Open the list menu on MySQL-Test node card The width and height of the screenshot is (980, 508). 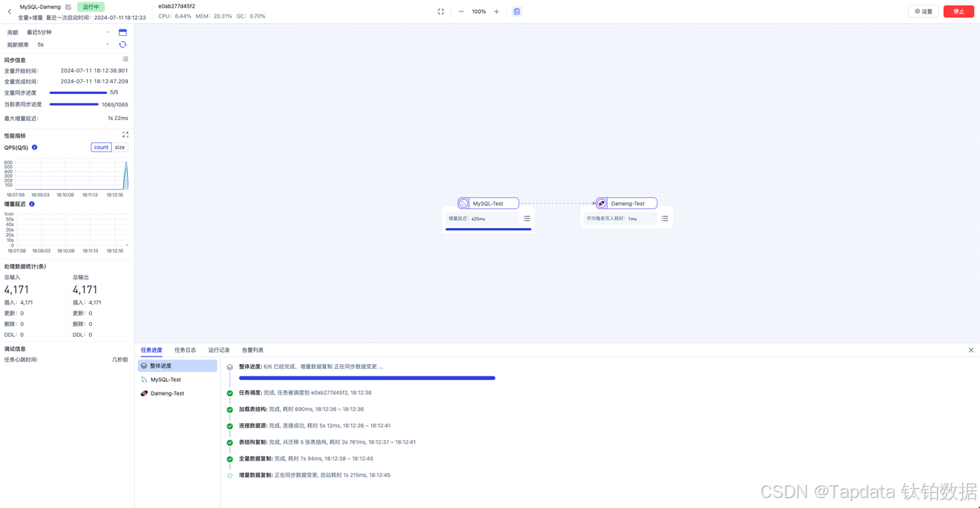(x=527, y=219)
